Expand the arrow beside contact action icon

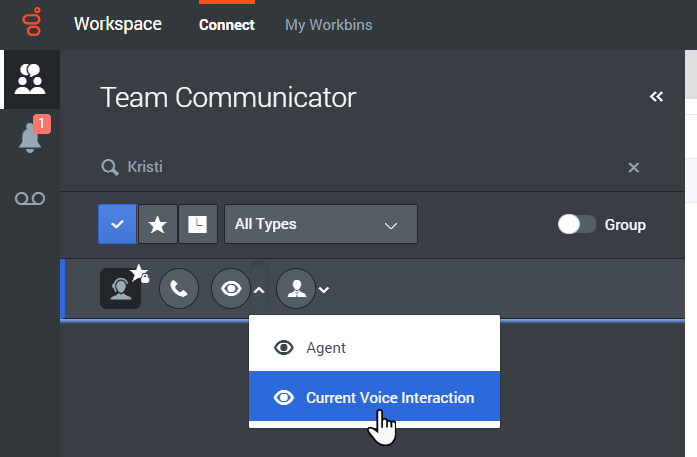324,290
